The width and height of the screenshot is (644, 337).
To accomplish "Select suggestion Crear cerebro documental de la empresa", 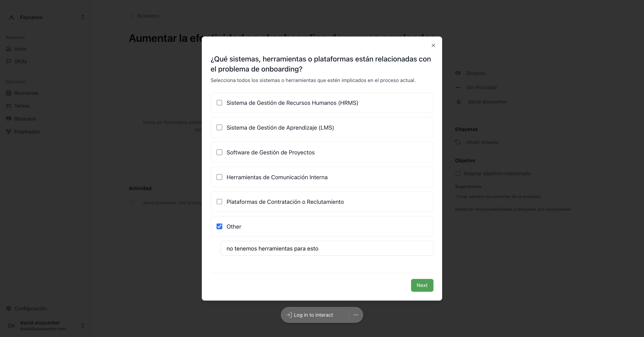I will point(498,196).
